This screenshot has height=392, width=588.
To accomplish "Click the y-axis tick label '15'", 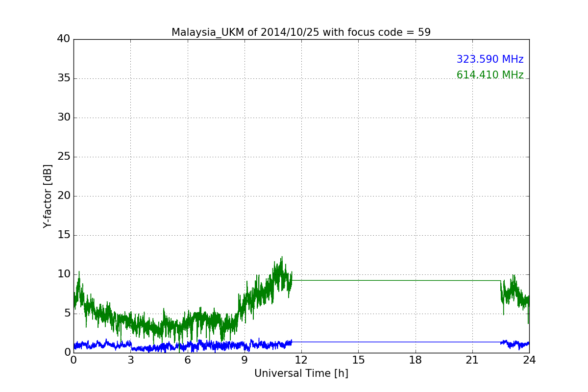I will point(63,235).
